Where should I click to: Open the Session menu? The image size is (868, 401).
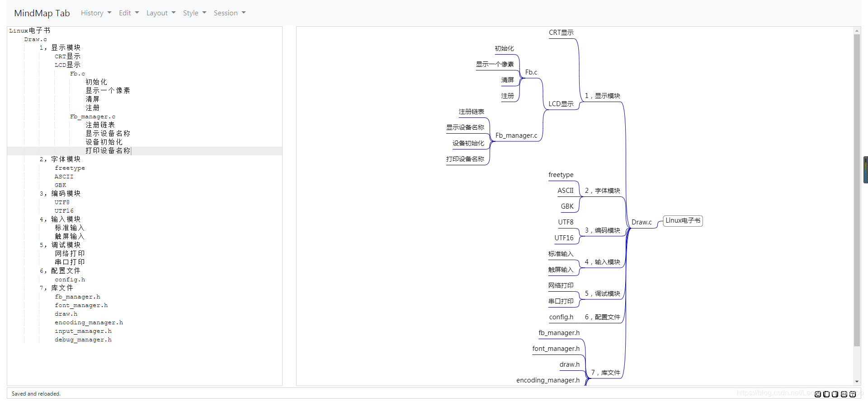click(x=230, y=13)
